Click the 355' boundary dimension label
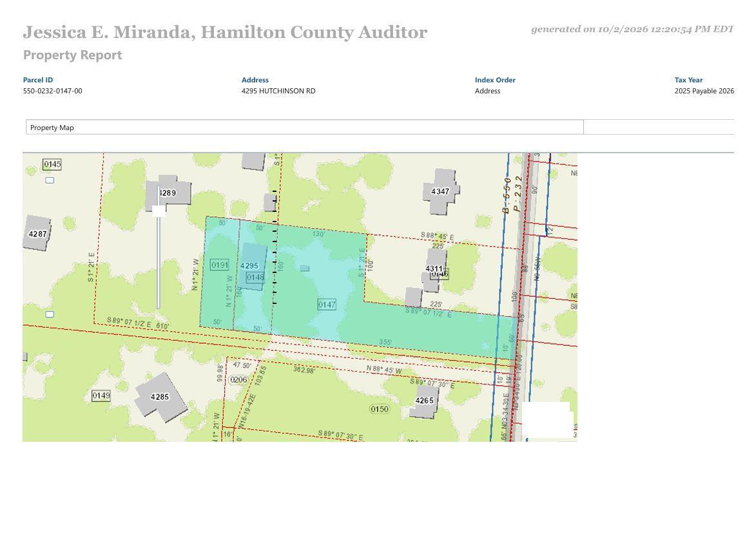 tap(385, 343)
